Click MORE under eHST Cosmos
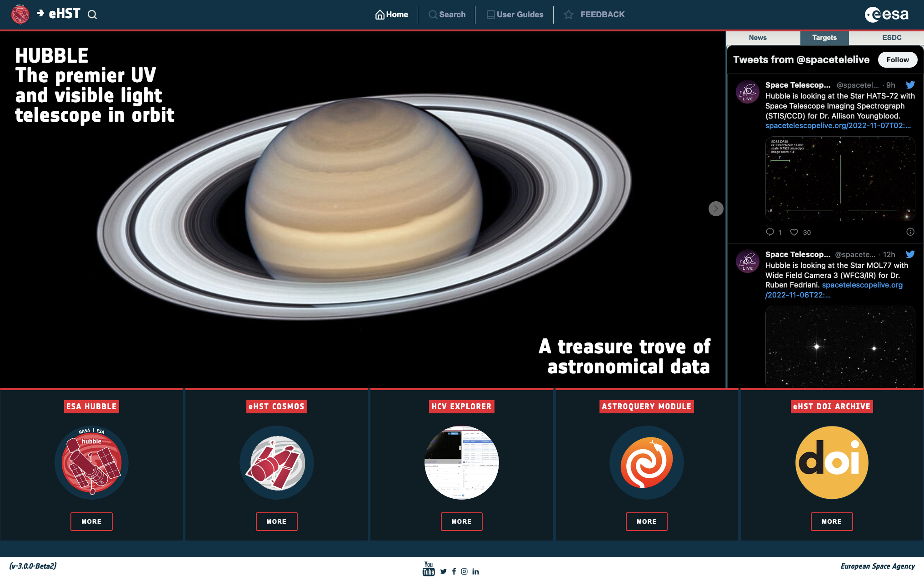This screenshot has height=580, width=924. [x=276, y=521]
